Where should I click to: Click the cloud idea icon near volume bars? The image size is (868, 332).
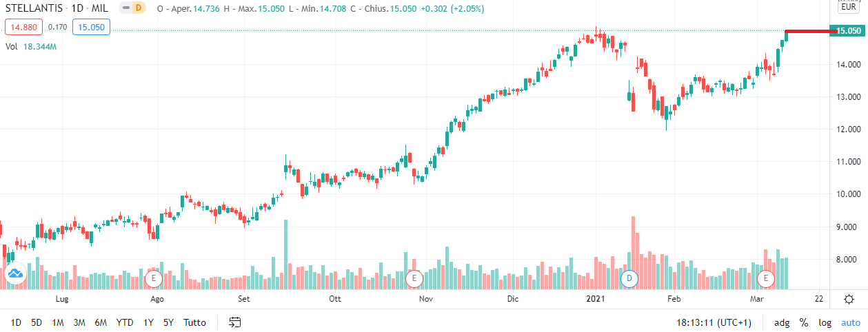click(15, 274)
